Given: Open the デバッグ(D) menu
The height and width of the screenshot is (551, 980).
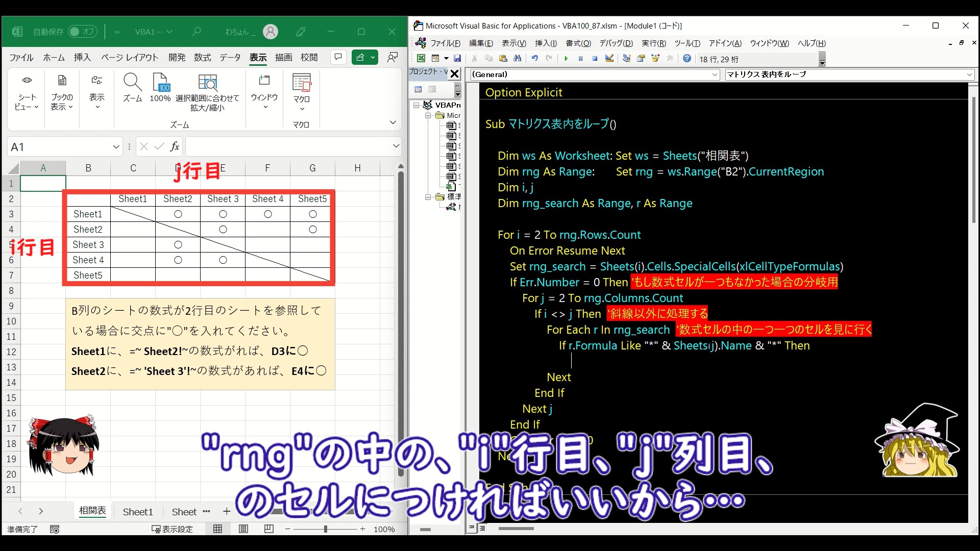Looking at the screenshot, I should tap(616, 43).
